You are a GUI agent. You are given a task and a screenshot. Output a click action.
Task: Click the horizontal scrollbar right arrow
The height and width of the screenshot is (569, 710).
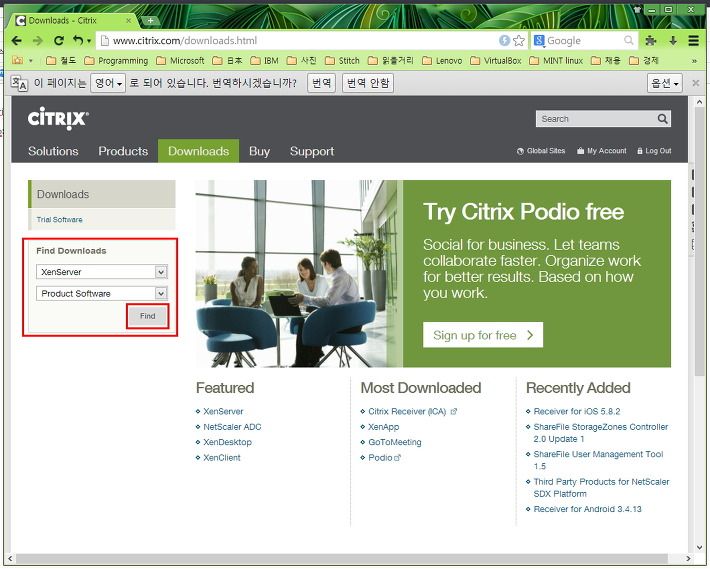[688, 559]
